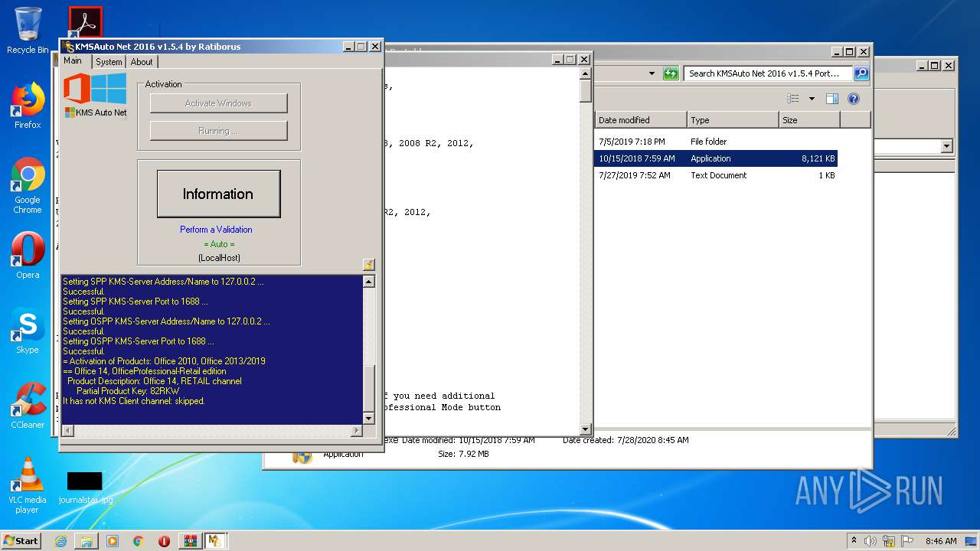This screenshot has height=551, width=980.
Task: Select the Application row sized 8,121 KB
Action: pyautogui.click(x=717, y=158)
